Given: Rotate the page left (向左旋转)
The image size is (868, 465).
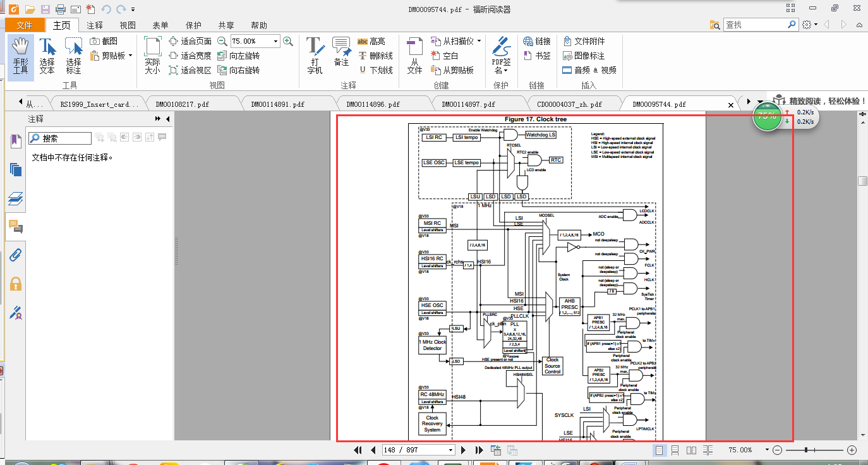Looking at the screenshot, I should 239,56.
